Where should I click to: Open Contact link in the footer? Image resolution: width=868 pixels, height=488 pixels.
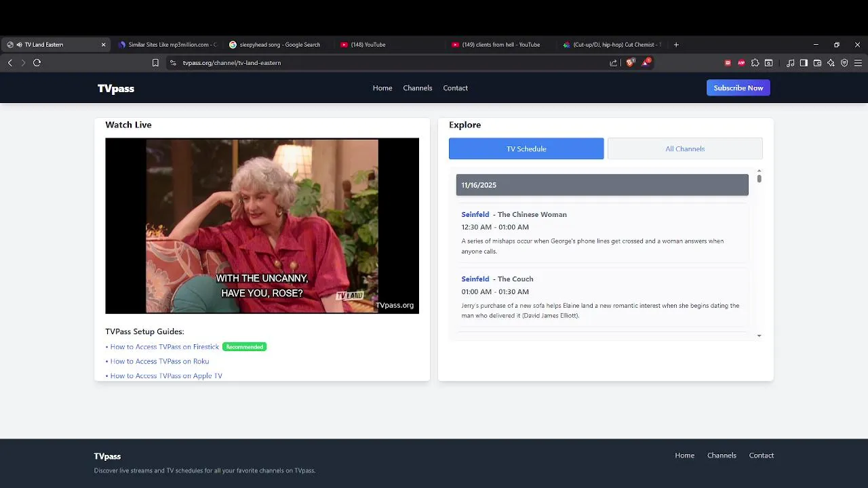pyautogui.click(x=762, y=455)
